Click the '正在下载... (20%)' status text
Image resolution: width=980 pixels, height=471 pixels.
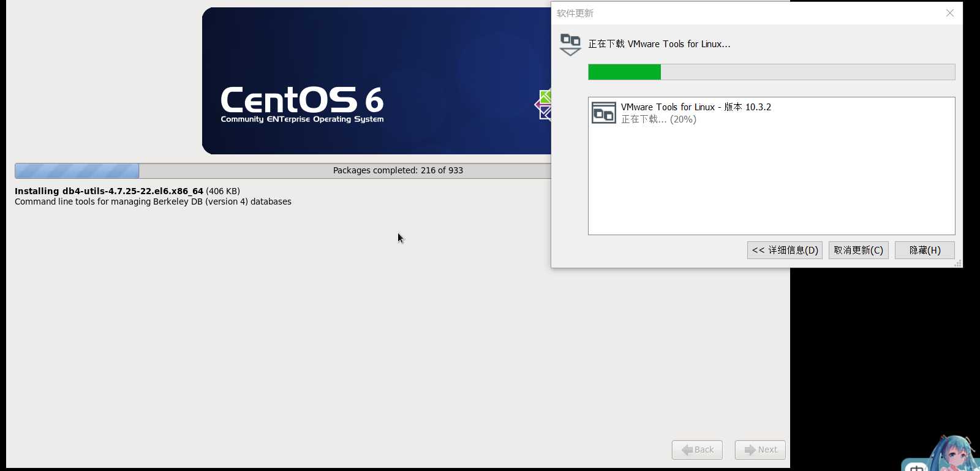coord(658,119)
